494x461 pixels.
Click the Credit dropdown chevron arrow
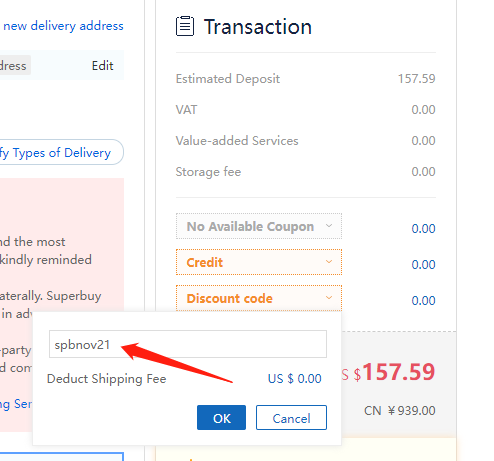tap(329, 262)
